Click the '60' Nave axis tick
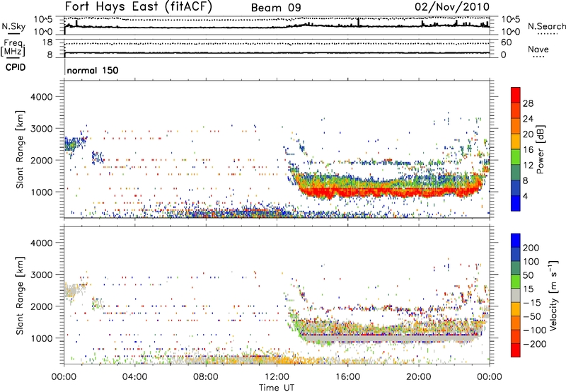566x392 pixels. coord(506,42)
